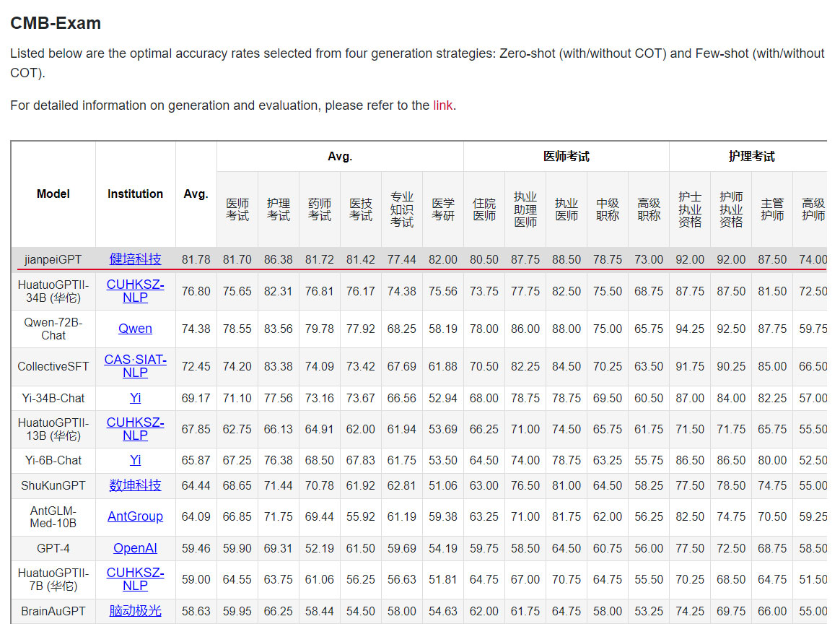Open the 脑动极光 institution link
This screenshot has height=624, width=840.
point(135,611)
